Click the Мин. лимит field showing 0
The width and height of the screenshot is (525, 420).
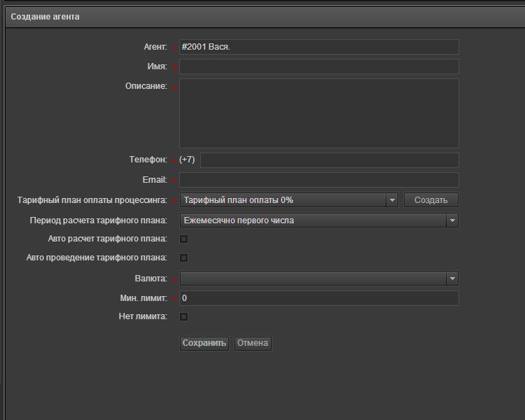pyautogui.click(x=318, y=298)
